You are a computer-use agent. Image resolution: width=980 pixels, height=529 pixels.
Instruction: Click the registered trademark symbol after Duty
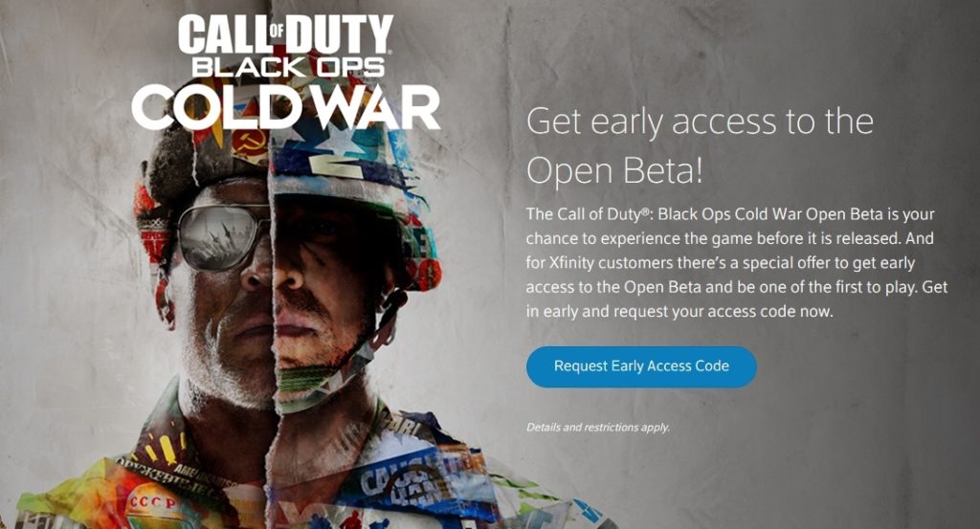pyautogui.click(x=642, y=211)
